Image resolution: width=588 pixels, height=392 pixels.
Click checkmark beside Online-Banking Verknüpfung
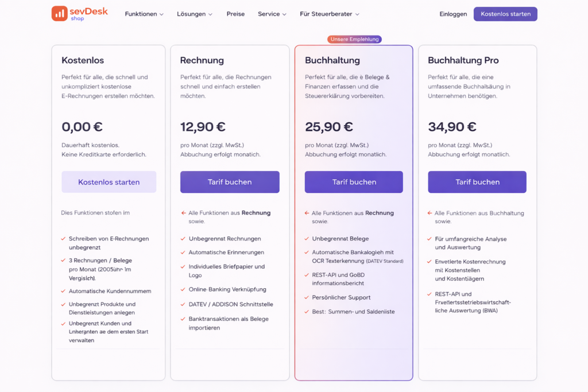coord(183,290)
